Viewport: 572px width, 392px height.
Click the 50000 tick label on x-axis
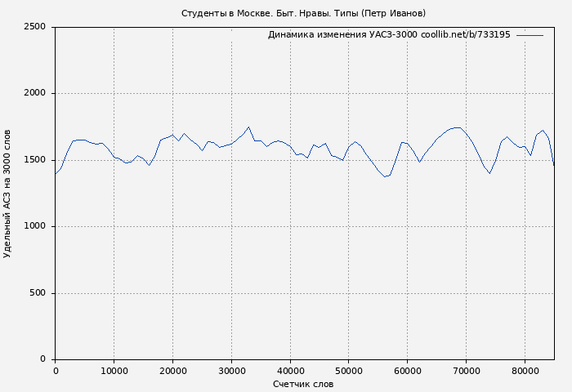coord(349,372)
